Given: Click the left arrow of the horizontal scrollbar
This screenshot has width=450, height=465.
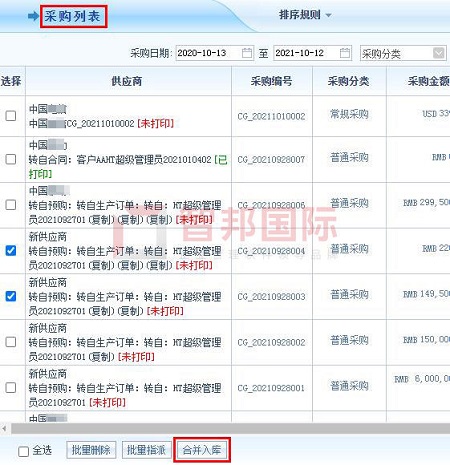Looking at the screenshot, I should [4, 428].
